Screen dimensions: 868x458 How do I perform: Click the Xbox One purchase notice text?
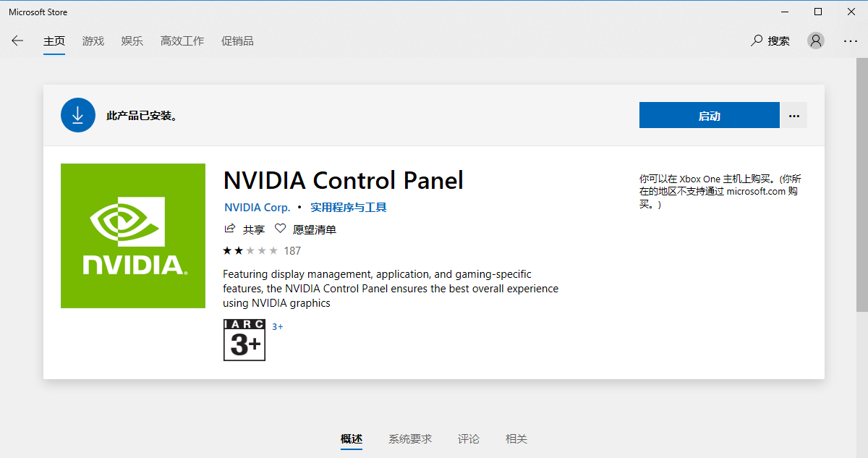point(720,192)
